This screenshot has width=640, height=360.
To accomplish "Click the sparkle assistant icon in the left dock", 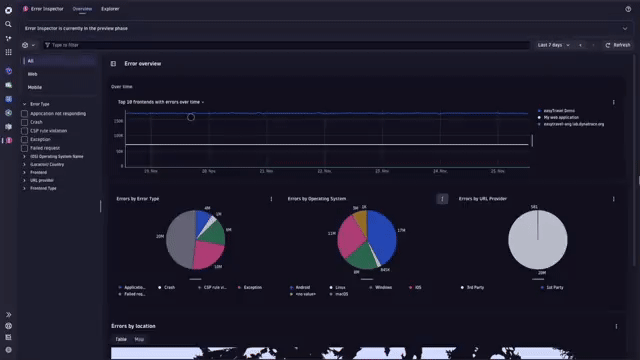I will [x=8, y=38].
